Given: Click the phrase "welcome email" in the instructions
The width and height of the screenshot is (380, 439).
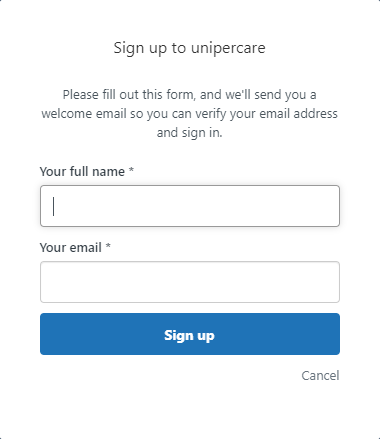Looking at the screenshot, I should (x=84, y=114).
